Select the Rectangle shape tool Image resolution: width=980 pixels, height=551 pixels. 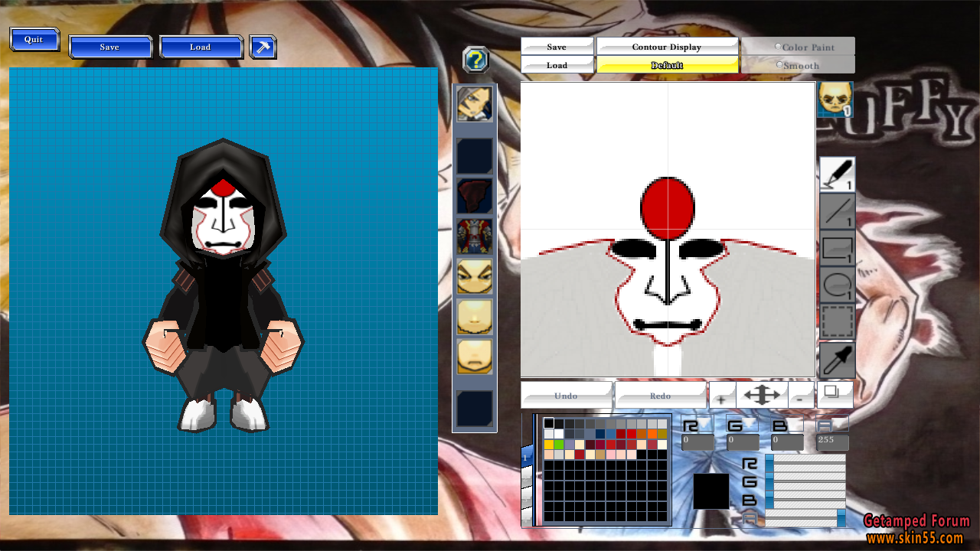coord(837,248)
